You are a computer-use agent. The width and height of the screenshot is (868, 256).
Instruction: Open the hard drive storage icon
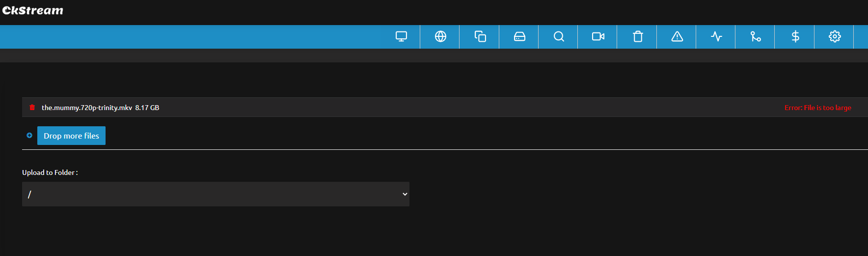(x=519, y=37)
